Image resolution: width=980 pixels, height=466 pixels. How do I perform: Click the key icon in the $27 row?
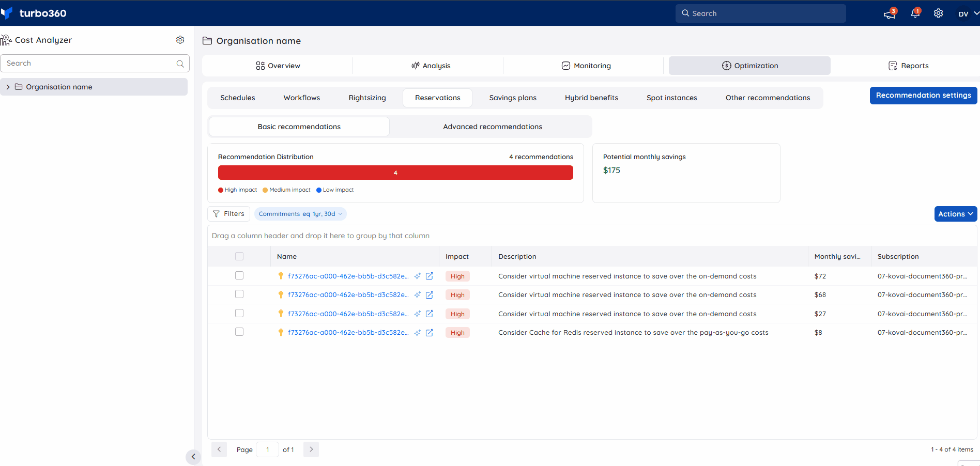click(x=281, y=314)
